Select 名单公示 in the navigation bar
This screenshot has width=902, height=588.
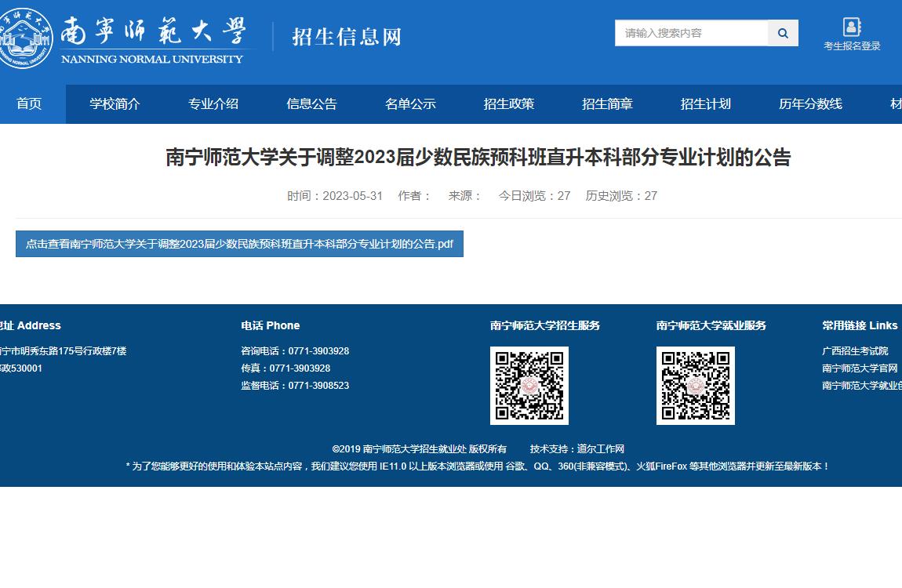[411, 104]
